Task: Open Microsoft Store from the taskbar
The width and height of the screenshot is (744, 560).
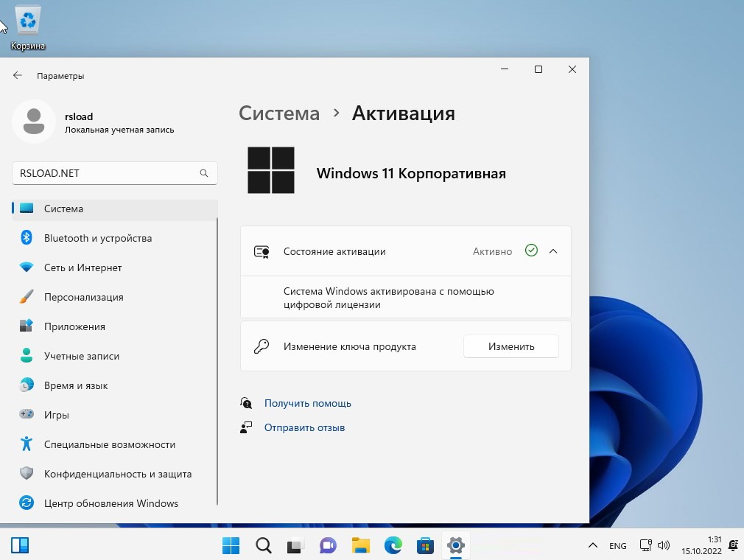Action: (425, 545)
